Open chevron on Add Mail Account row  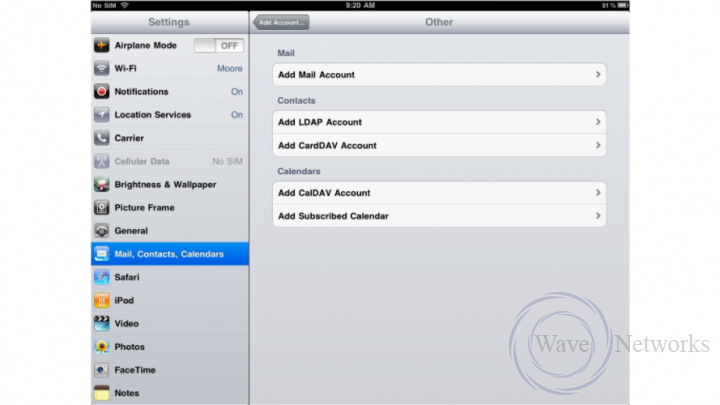tap(598, 74)
